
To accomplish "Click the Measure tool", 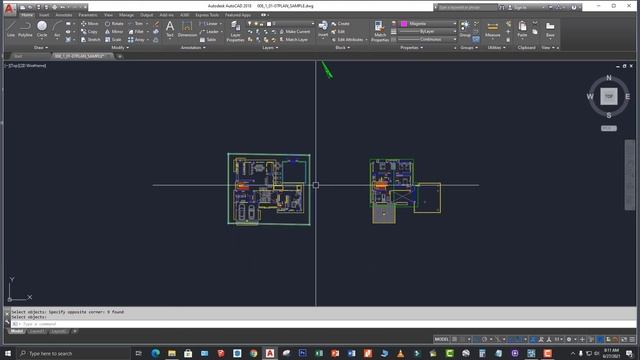I will 492,29.
